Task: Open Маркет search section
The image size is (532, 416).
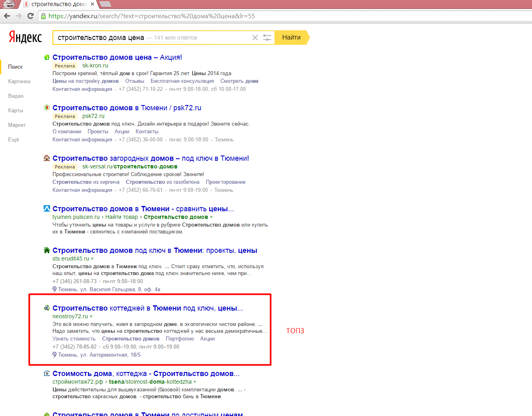Action: (17, 125)
